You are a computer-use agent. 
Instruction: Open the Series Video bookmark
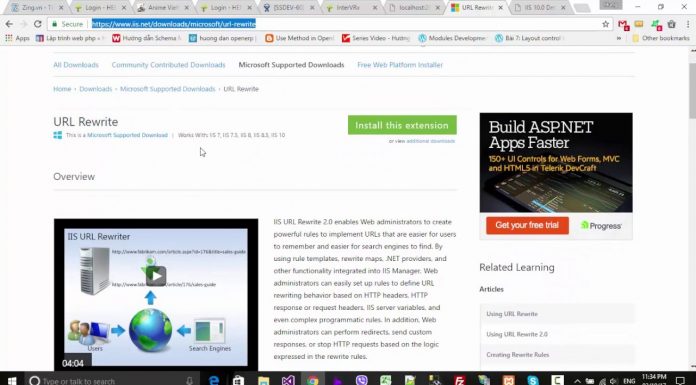[376, 38]
